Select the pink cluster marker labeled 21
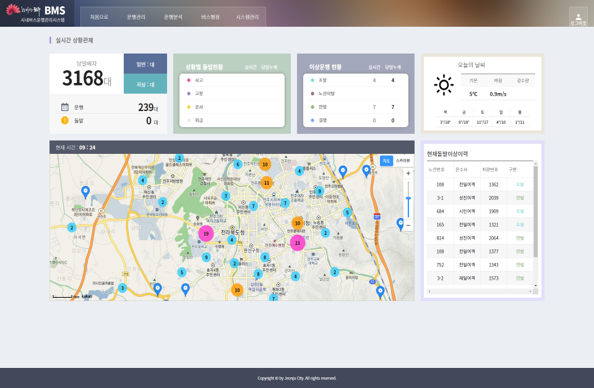 (297, 242)
